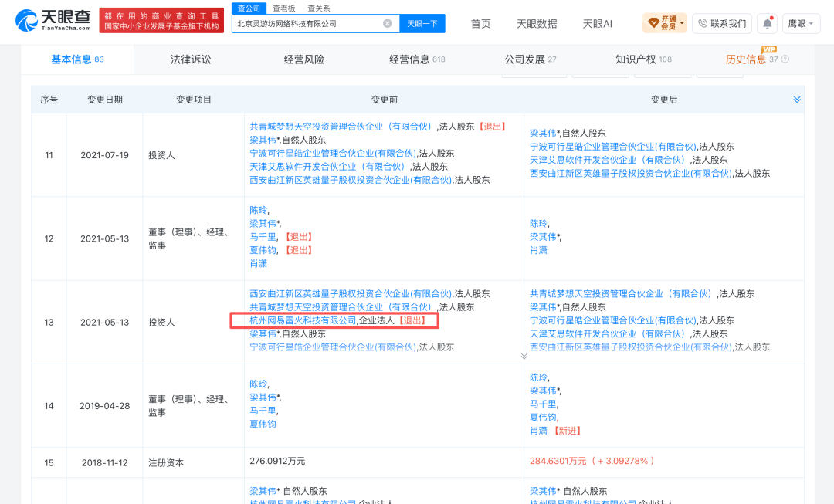Open 天眼AI in the top navigation
The height and width of the screenshot is (504, 834).
click(597, 24)
